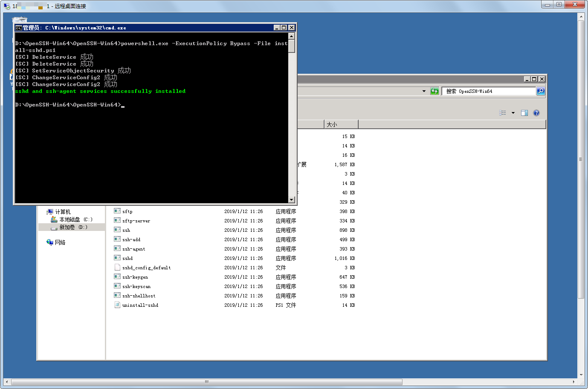Select the ssh-agent file icon
The image size is (588, 389).
pyautogui.click(x=117, y=248)
